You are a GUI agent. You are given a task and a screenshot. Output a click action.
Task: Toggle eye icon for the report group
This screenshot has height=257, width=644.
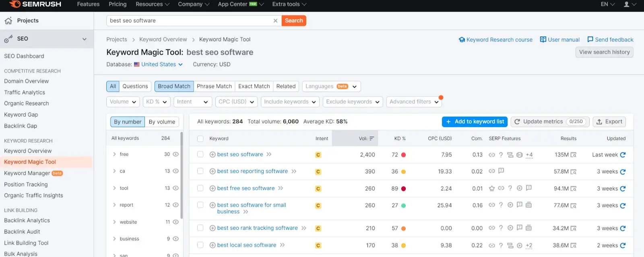coord(175,205)
